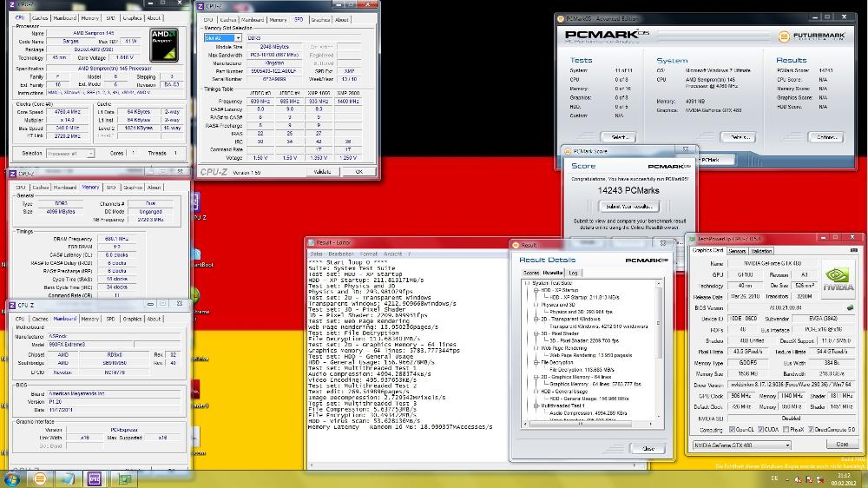Click CPU-Z Mainboard window title icon
This screenshot has height=488, width=868.
pyautogui.click(x=12, y=305)
